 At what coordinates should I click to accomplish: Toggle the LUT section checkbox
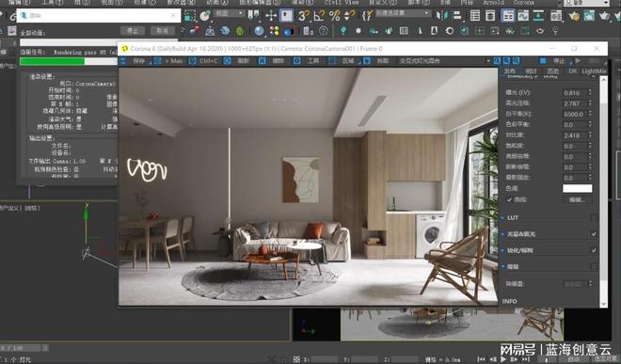(594, 217)
